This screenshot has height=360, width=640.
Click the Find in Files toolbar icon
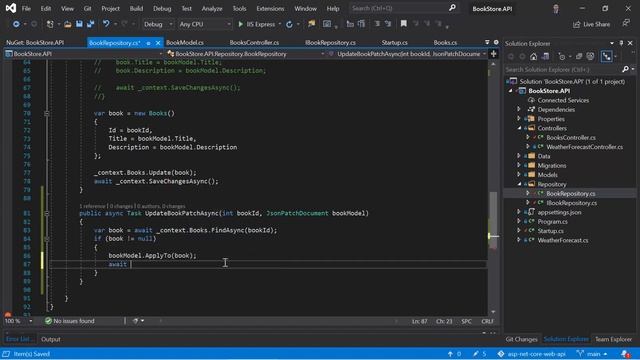coord(311,24)
